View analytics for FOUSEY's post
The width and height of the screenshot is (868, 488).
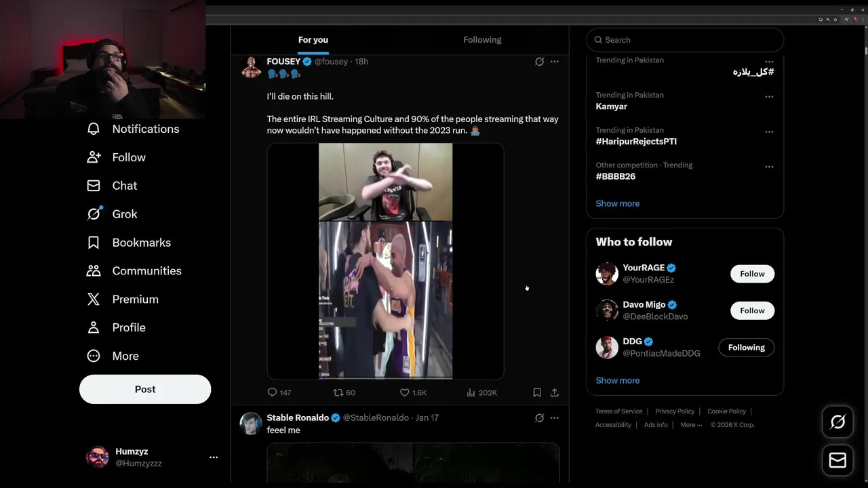481,392
